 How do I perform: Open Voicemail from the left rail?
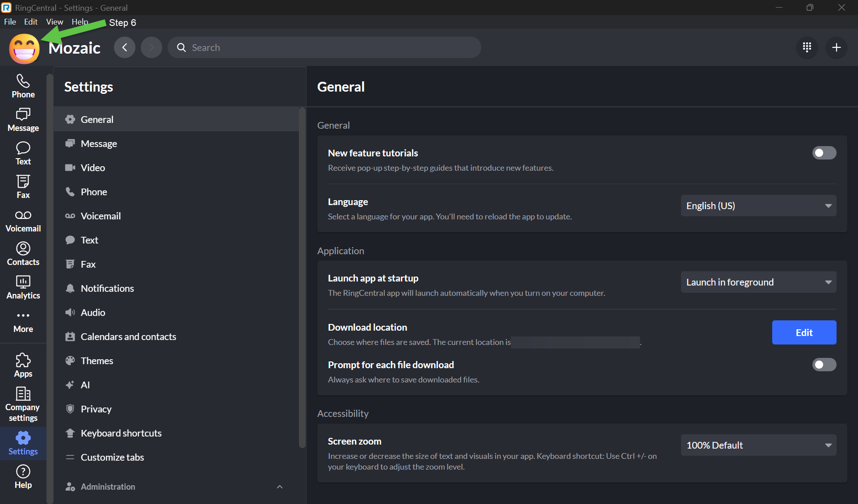point(23,221)
